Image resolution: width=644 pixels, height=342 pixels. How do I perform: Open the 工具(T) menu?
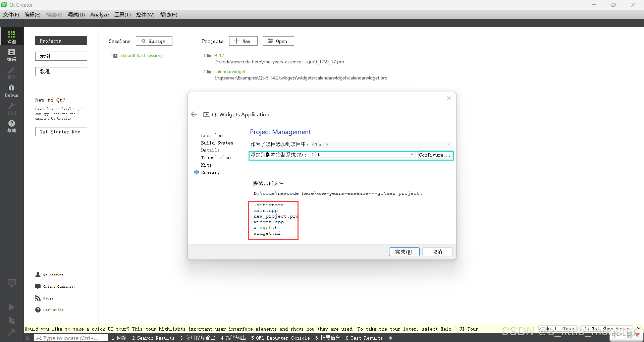pos(122,15)
